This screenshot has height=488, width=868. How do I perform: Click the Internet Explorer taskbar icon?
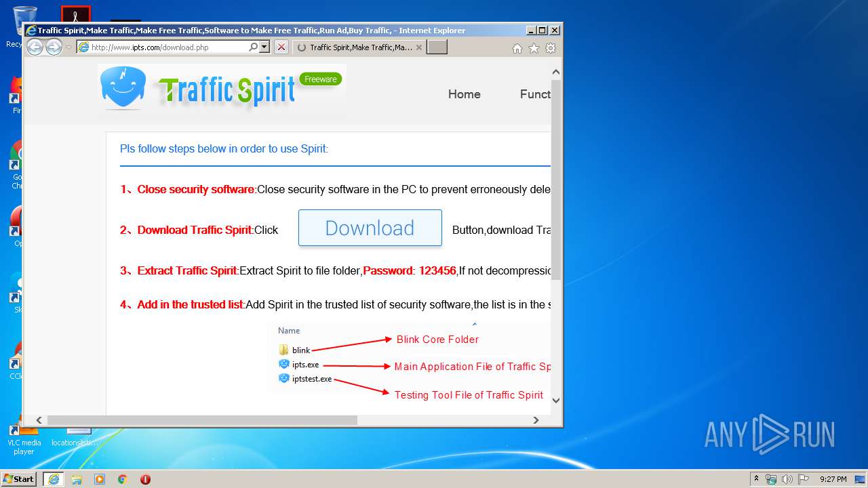click(x=54, y=479)
